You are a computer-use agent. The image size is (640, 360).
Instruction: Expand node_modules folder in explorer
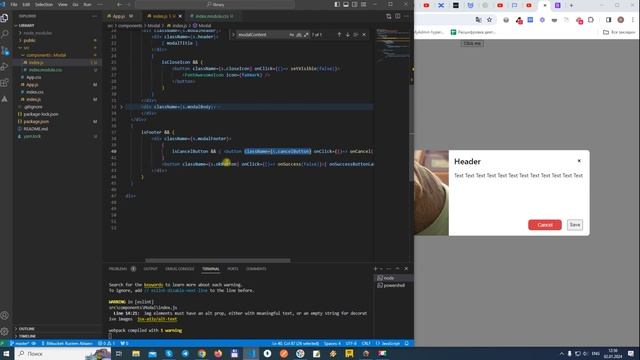(20, 33)
